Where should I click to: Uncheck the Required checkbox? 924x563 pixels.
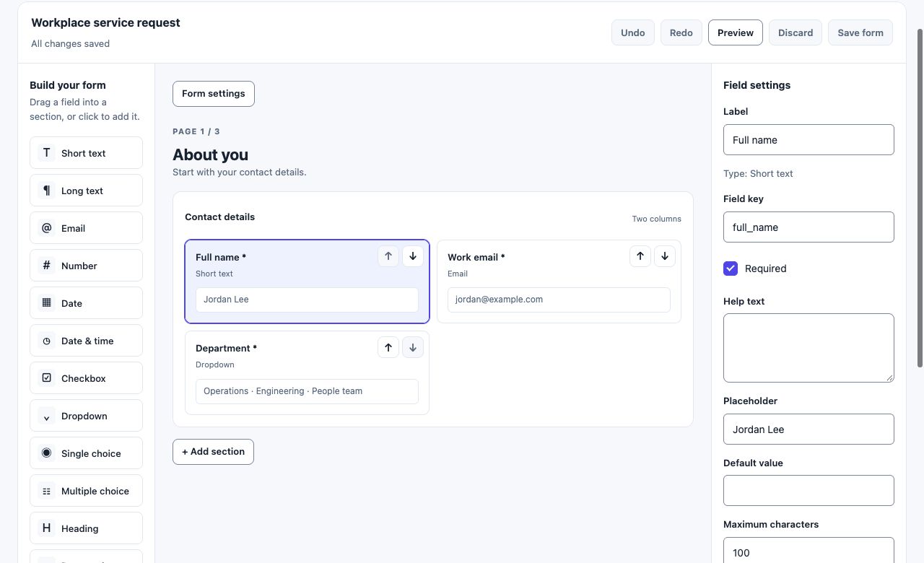tap(731, 269)
